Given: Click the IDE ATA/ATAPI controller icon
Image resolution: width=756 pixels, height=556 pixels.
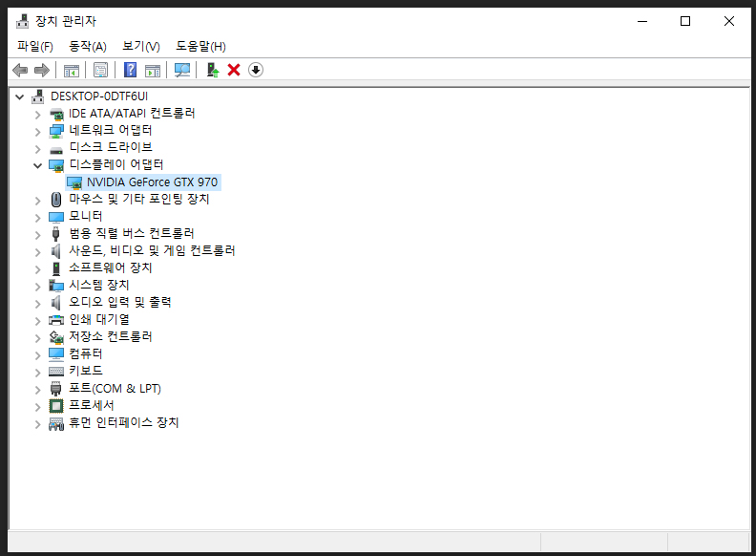Looking at the screenshot, I should [56, 114].
